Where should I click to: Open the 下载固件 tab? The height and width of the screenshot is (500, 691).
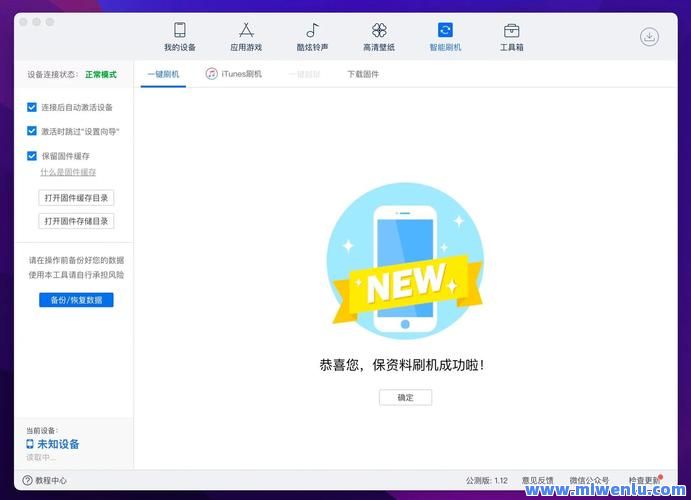363,74
